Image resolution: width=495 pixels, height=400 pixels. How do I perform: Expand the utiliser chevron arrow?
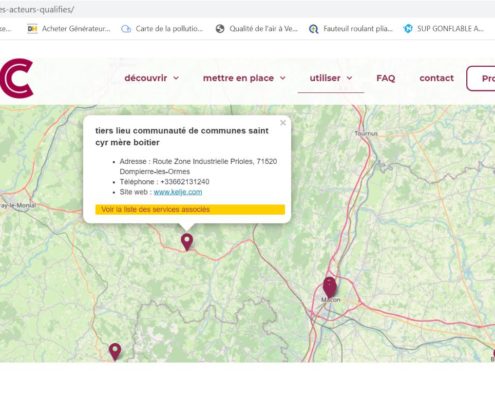click(x=349, y=78)
